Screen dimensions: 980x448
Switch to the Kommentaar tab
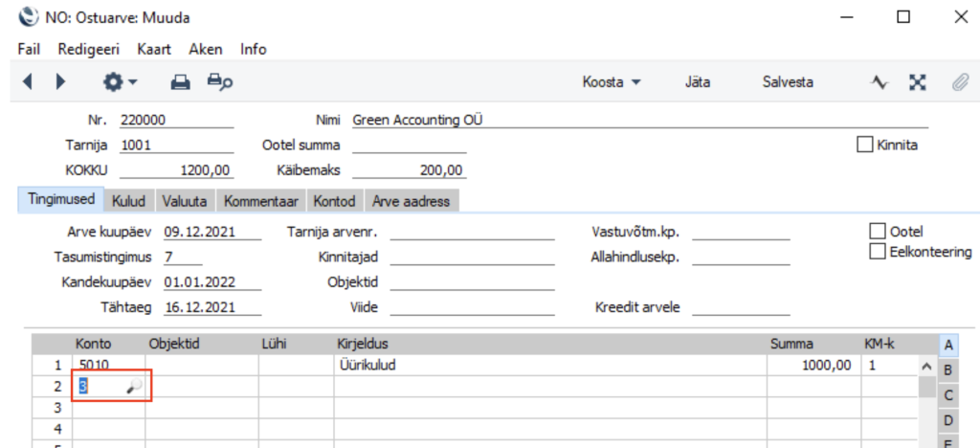coord(262,201)
